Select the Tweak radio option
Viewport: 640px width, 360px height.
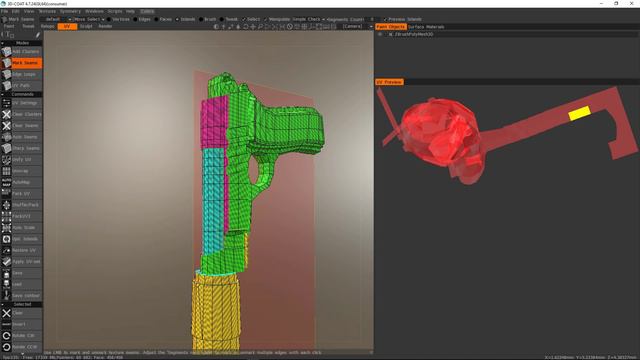click(x=229, y=19)
